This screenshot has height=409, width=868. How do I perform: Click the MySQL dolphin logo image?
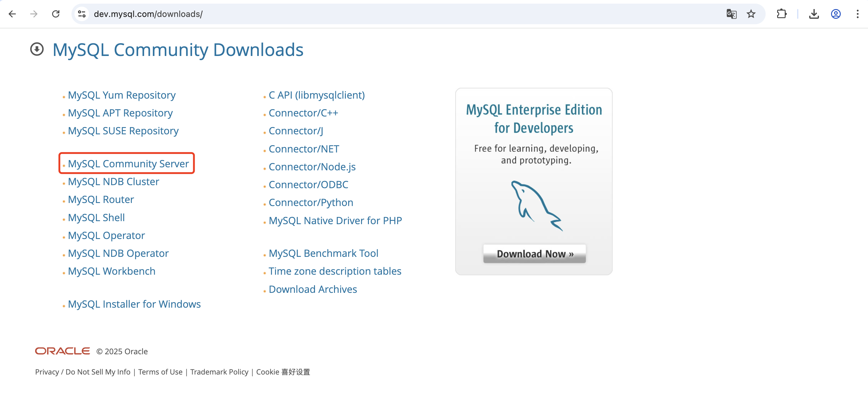536,206
